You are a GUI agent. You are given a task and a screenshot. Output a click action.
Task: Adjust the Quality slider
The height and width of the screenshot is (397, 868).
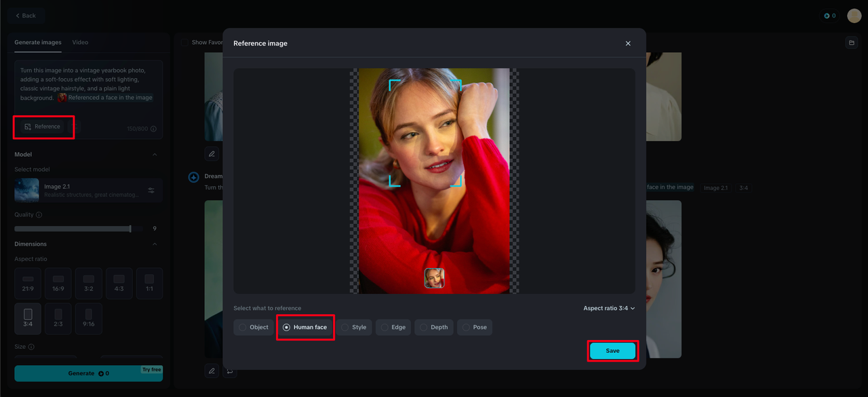pos(79,229)
